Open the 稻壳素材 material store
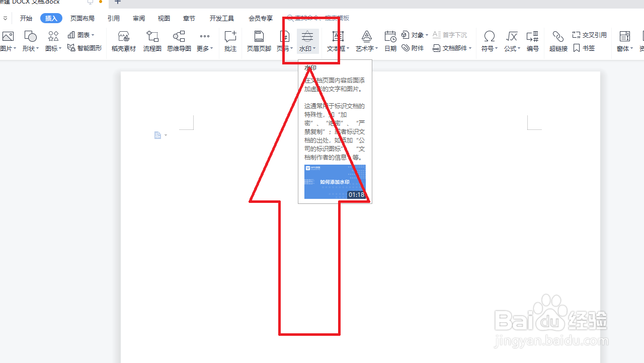 pos(124,41)
